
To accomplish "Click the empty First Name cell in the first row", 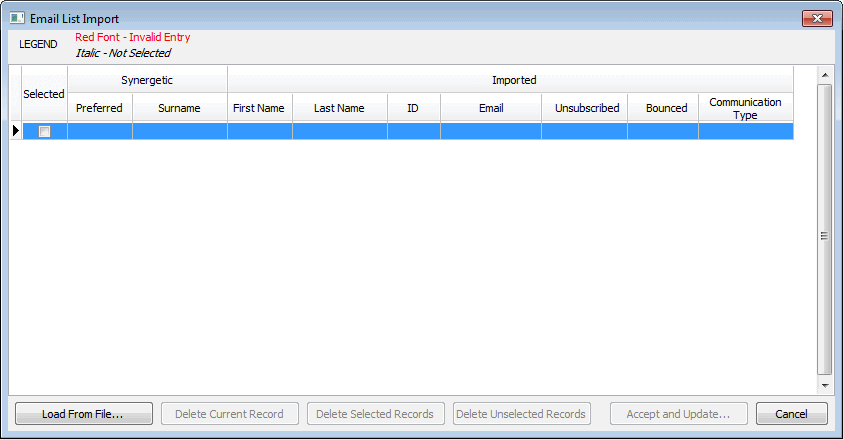I will click(260, 131).
